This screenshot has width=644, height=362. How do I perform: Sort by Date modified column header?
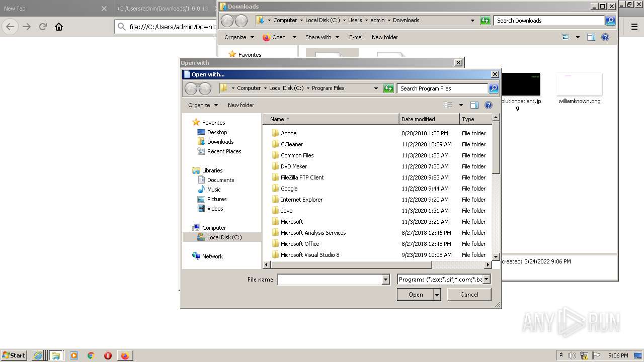coord(429,119)
